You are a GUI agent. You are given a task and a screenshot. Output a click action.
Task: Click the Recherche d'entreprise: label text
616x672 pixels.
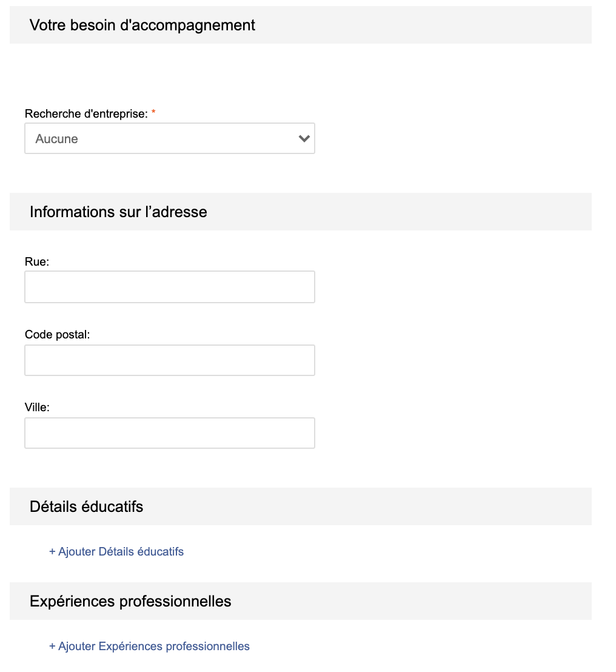[x=86, y=113]
